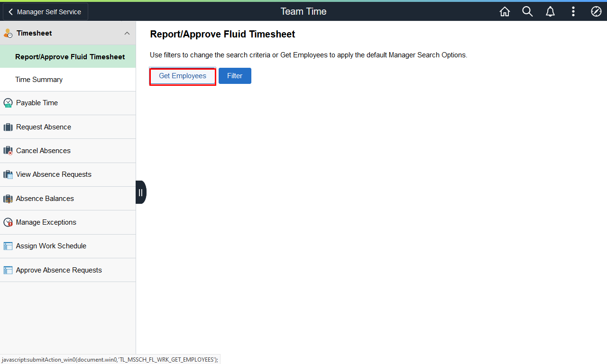The width and height of the screenshot is (607, 364).
Task: Open Absence Balances page
Action: tap(68, 199)
